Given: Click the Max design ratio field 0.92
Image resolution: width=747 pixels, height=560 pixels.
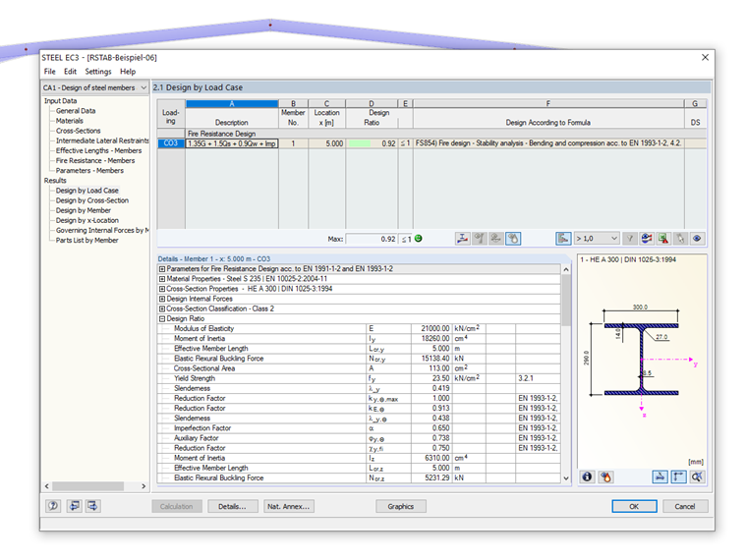Looking at the screenshot, I should [x=372, y=239].
